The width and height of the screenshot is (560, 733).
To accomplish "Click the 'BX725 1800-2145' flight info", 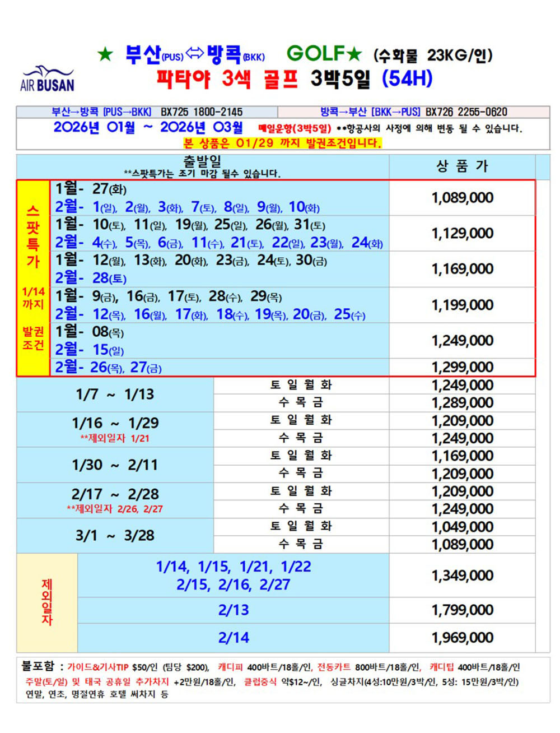I will tap(202, 112).
